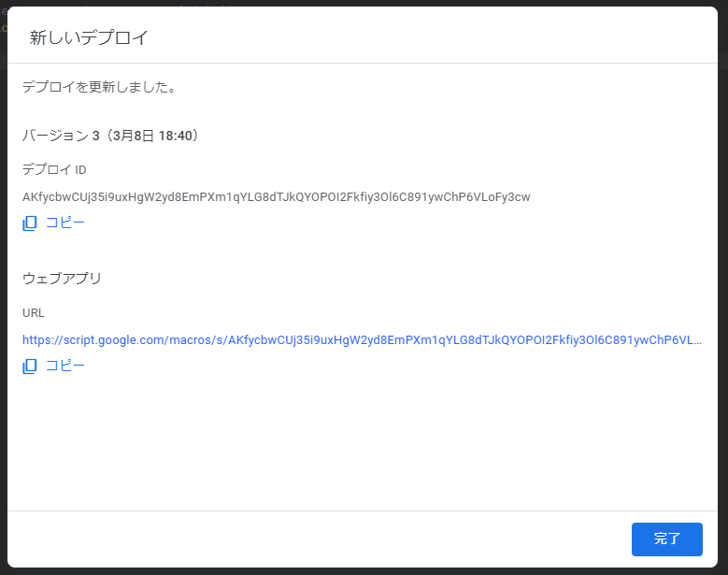This screenshot has height=575, width=728.
Task: Click the copy icon under the deploy ID
Action: (30, 223)
